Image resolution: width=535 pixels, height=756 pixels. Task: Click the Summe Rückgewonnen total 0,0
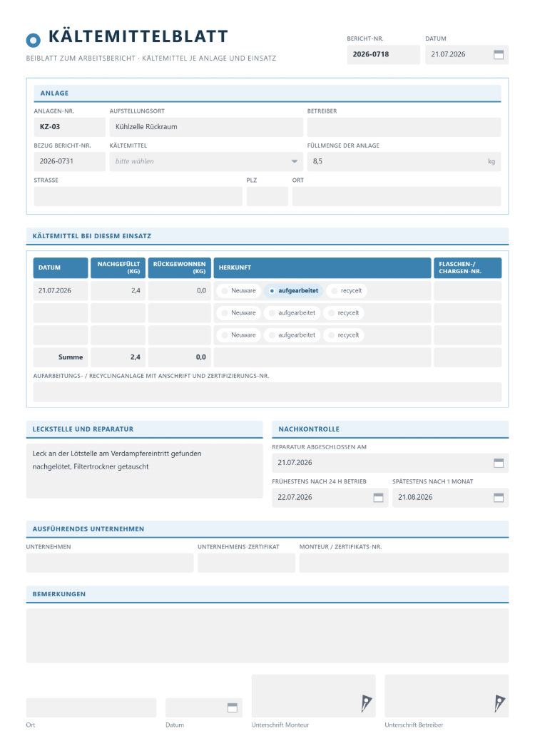(180, 357)
